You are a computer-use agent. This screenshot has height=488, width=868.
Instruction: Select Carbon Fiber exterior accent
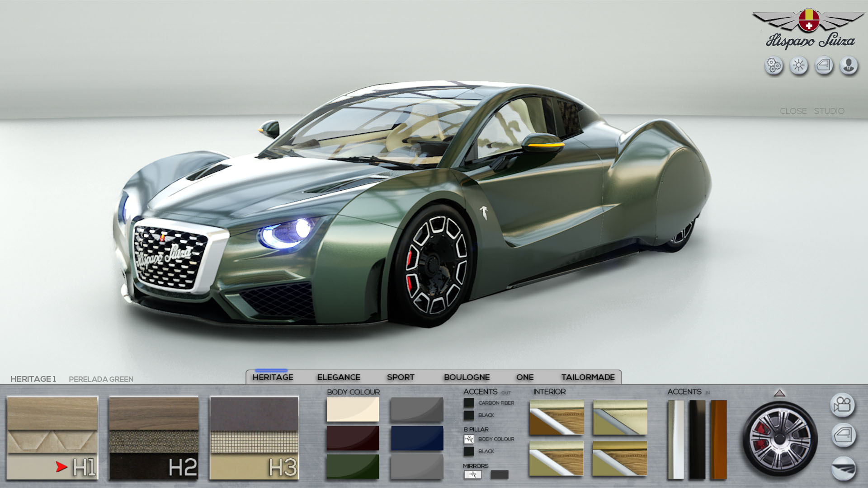click(469, 403)
